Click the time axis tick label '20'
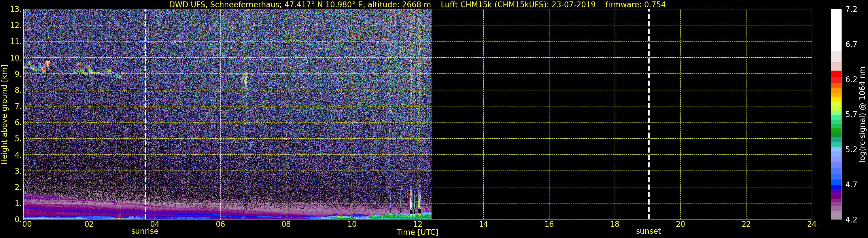868x238 pixels. point(680,224)
